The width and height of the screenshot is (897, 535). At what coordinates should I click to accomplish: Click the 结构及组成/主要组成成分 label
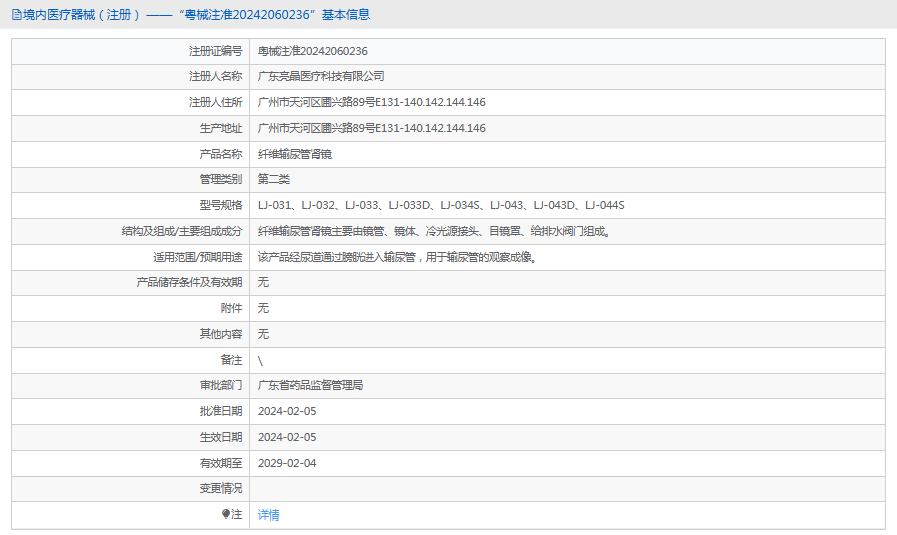pos(182,231)
